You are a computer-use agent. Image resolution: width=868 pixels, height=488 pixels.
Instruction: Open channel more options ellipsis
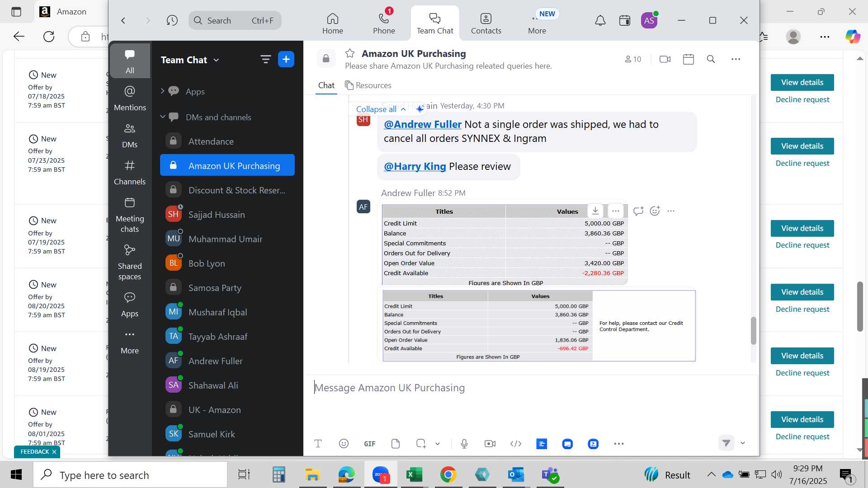pyautogui.click(x=736, y=59)
